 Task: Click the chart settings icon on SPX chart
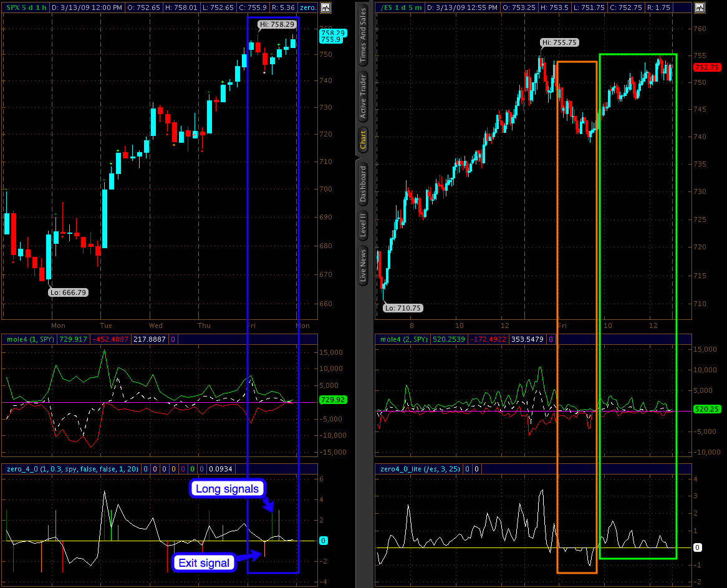coord(326,8)
